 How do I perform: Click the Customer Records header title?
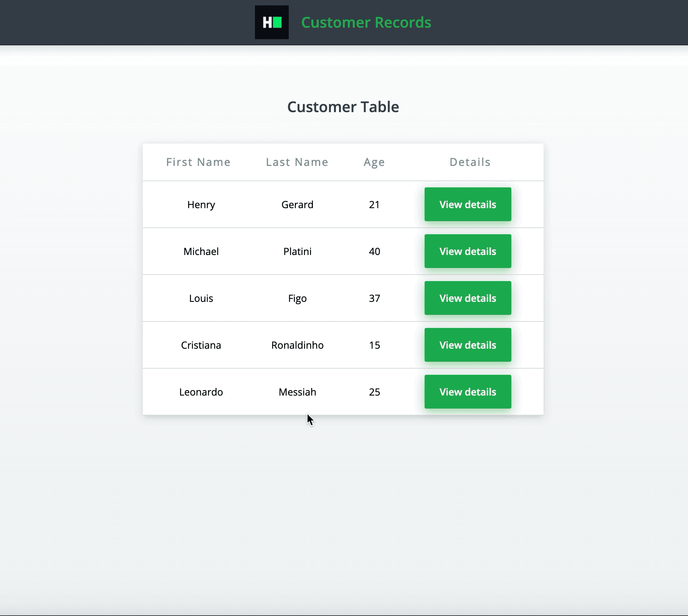(x=366, y=23)
